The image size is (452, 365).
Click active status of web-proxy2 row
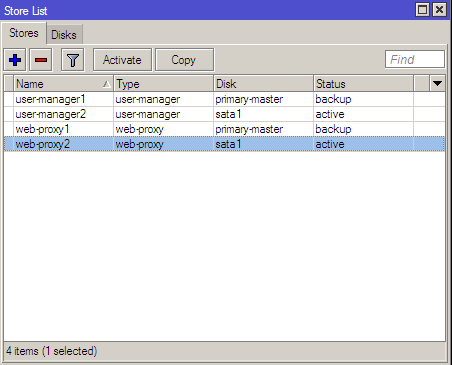coord(330,144)
